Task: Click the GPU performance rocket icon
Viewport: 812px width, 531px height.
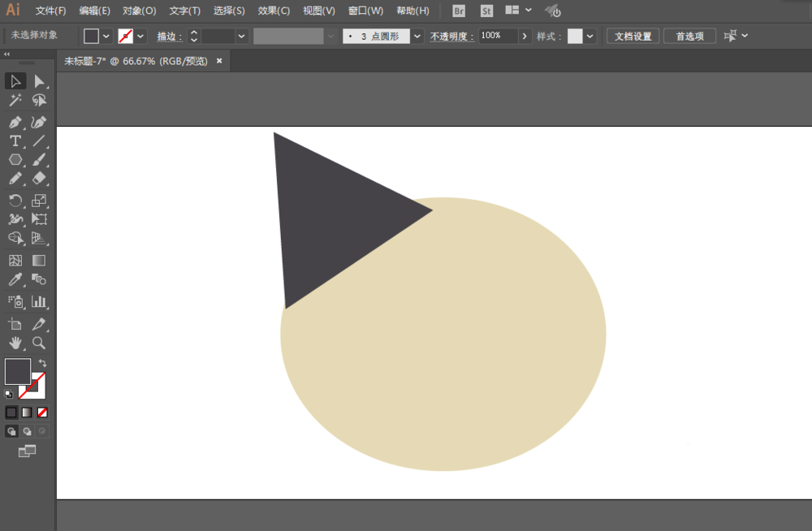Action: 552,11
